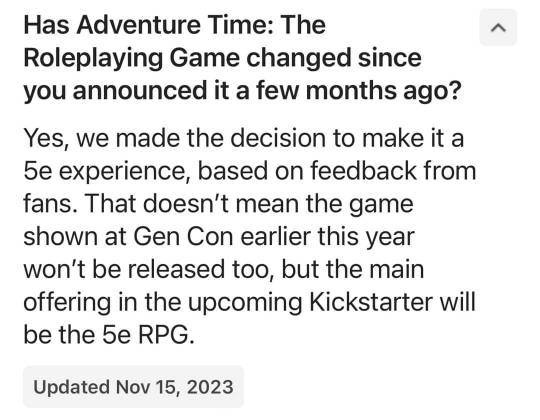Screen dimensions: 540x420
Task: Click the answer paragraph starting with 'Yes, we made'
Action: [x=250, y=236]
